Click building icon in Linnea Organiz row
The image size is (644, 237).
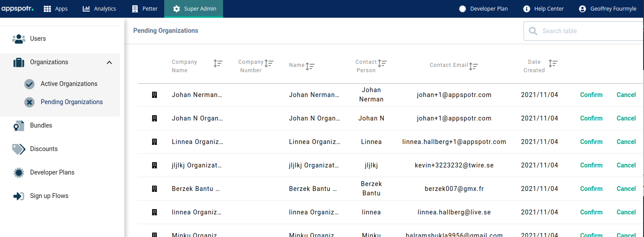click(154, 142)
